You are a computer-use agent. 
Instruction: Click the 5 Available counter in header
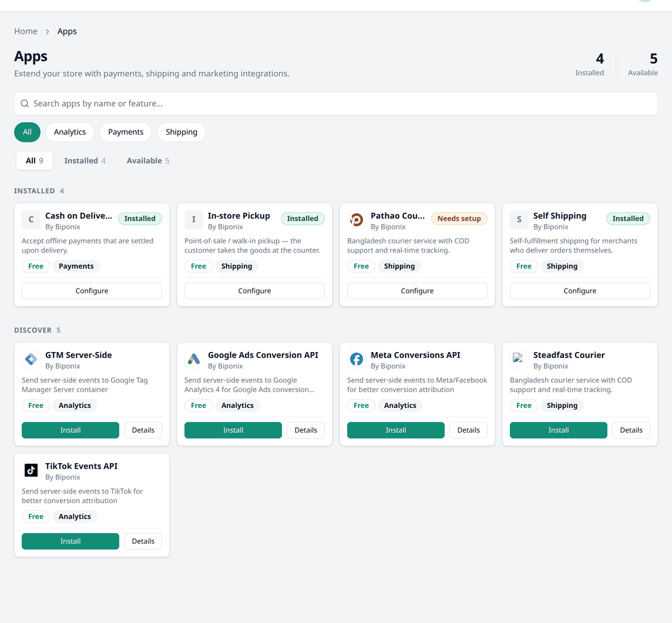click(x=643, y=64)
